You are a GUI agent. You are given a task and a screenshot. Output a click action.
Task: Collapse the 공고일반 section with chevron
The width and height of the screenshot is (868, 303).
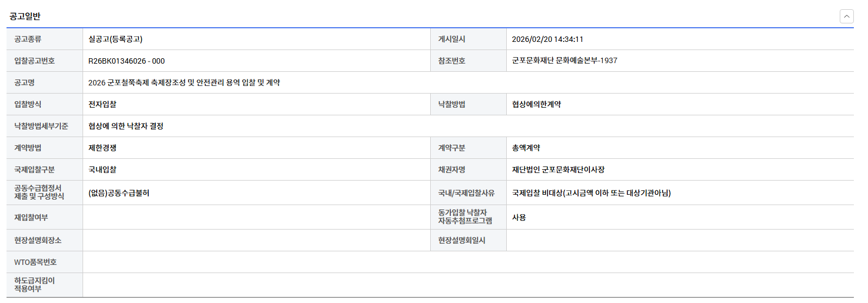(x=846, y=16)
